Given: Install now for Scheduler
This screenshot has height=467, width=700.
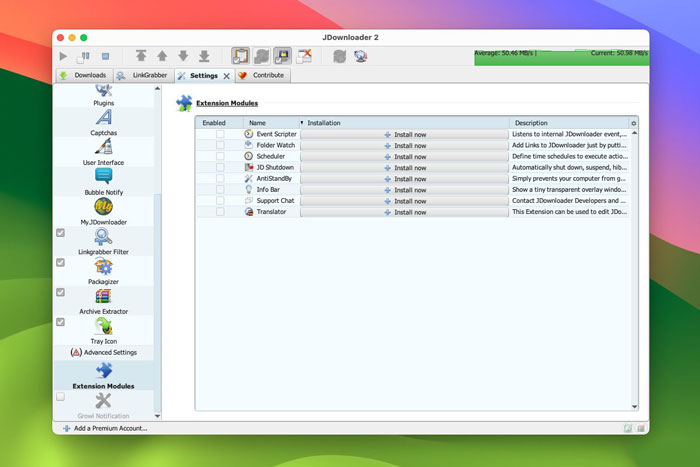Looking at the screenshot, I should (404, 157).
